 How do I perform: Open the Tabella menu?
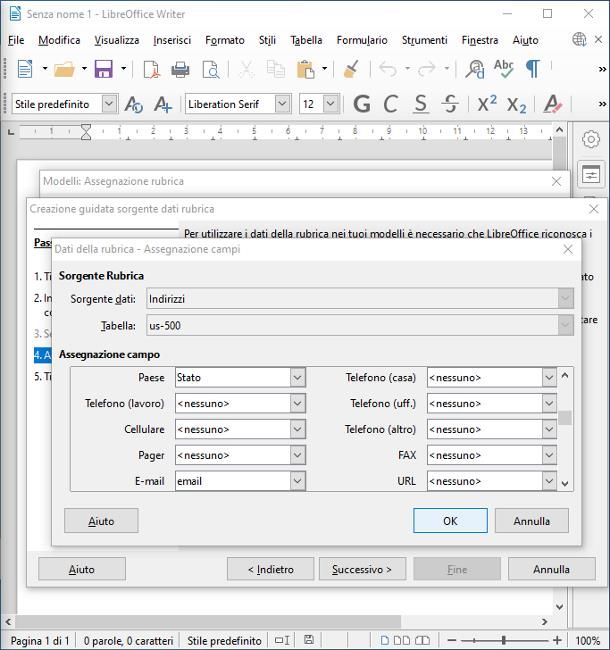pos(306,40)
